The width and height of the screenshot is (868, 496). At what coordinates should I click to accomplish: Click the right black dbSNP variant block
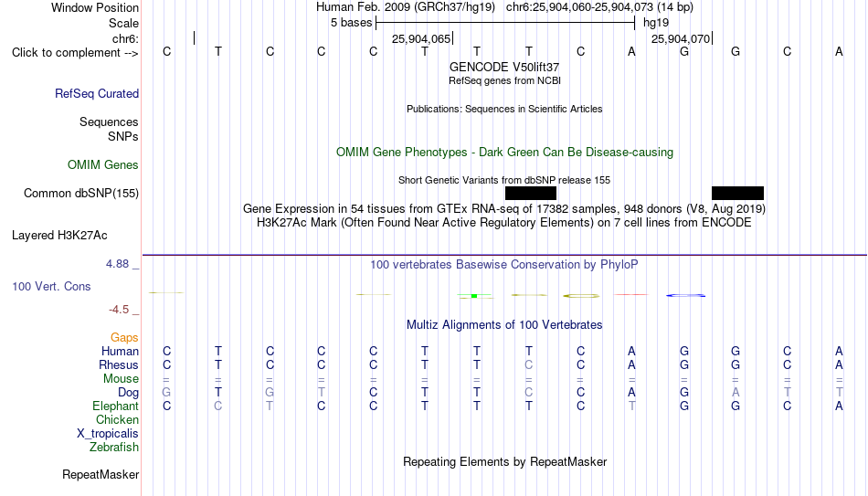pos(738,194)
